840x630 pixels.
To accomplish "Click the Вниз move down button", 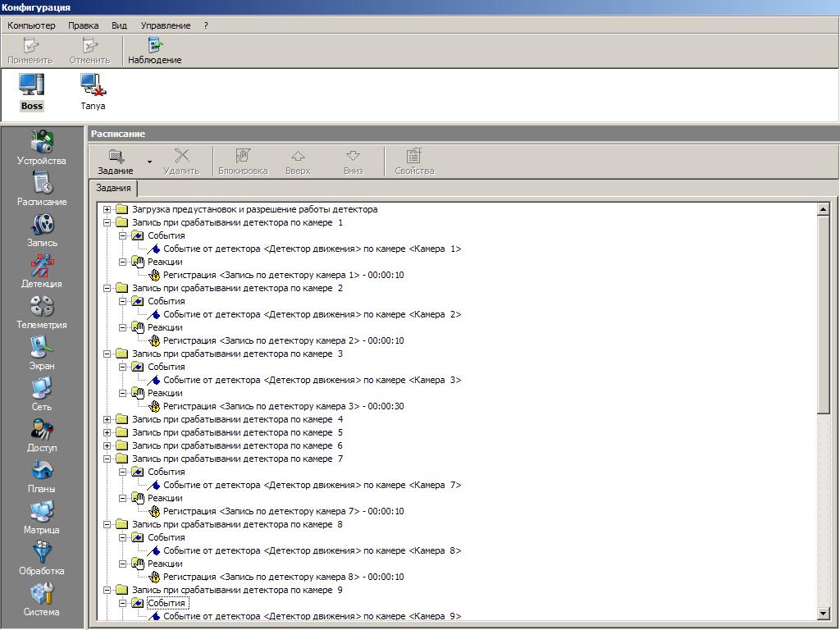I will click(x=353, y=162).
